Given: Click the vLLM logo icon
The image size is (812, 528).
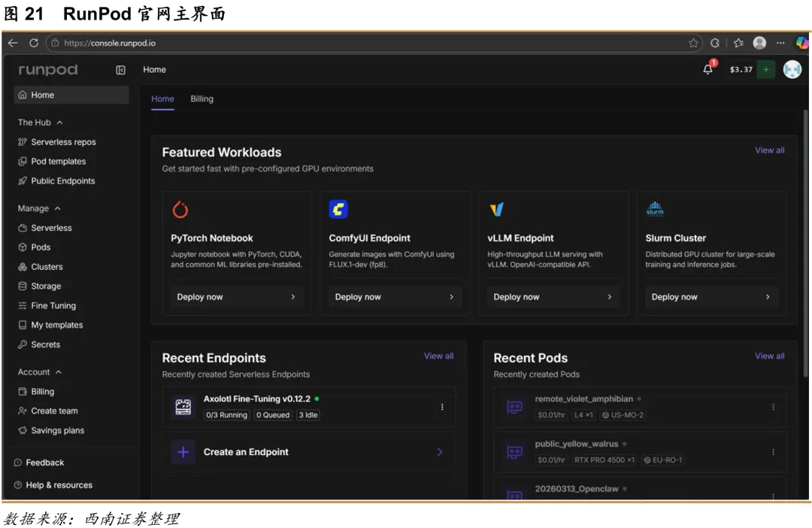Looking at the screenshot, I should pyautogui.click(x=497, y=209).
